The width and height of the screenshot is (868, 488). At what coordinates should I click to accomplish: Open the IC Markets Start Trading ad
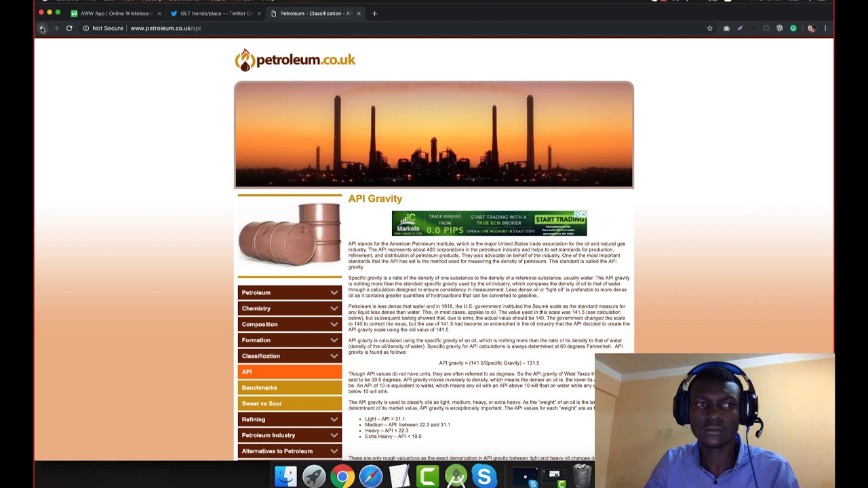(489, 223)
